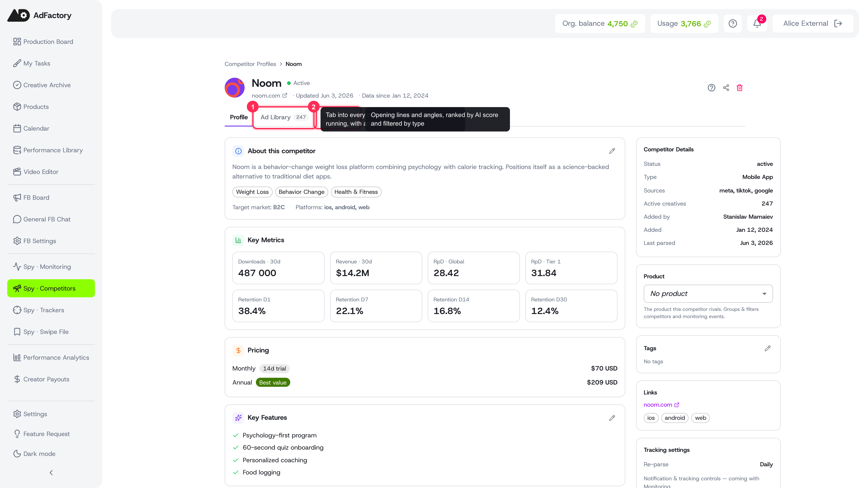Open Production Board in sidebar
Screen dimensions: 868x488
coord(51,41)
